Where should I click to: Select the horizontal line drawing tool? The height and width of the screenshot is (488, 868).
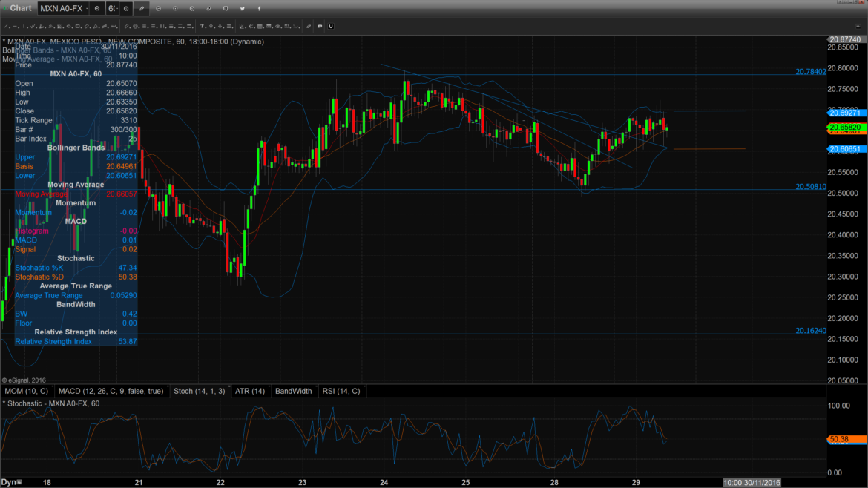coord(16,27)
